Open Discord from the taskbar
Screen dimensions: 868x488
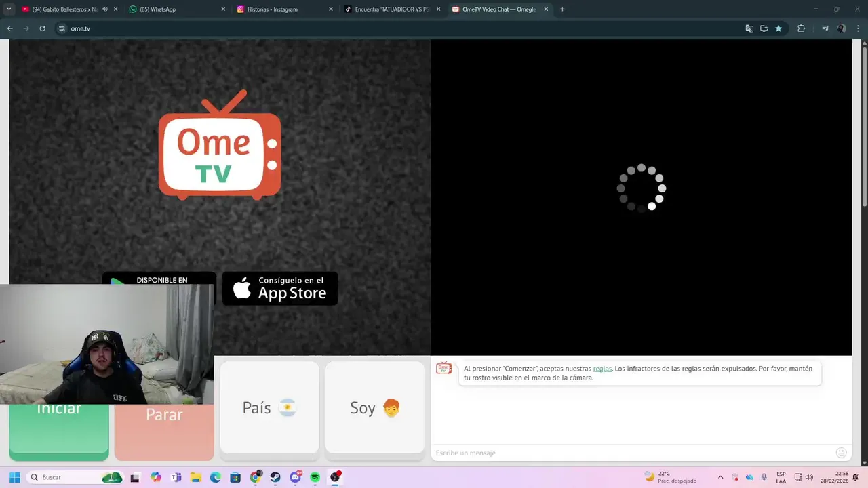(x=296, y=477)
